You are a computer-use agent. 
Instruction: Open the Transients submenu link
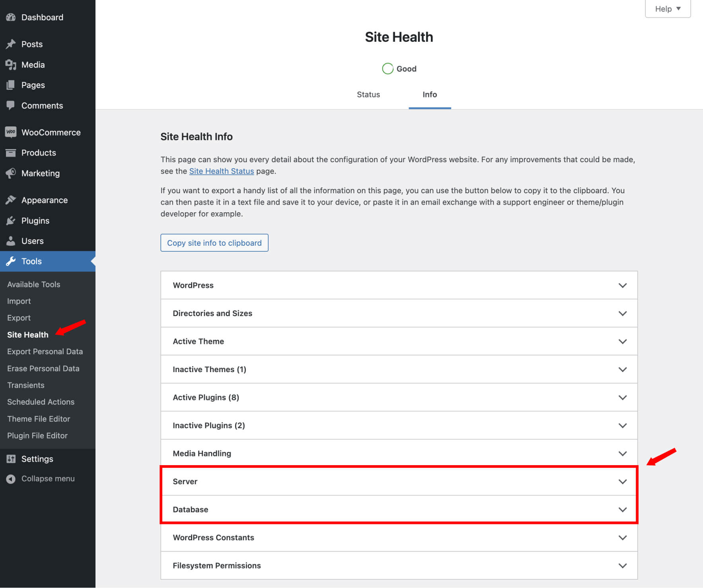(26, 385)
